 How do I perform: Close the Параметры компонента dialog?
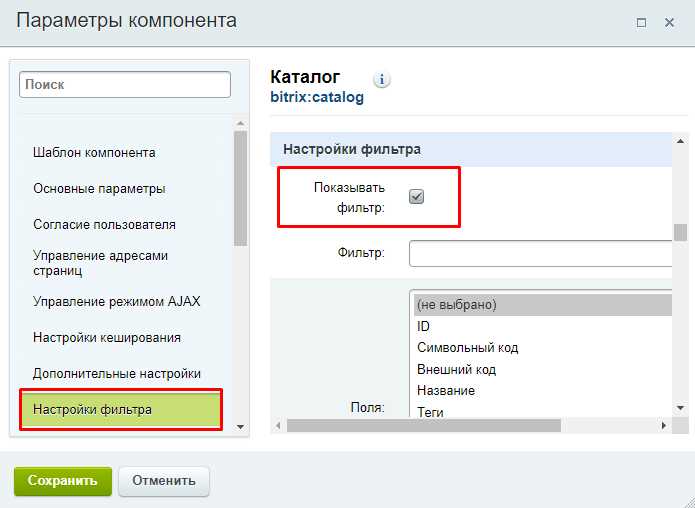[669, 23]
